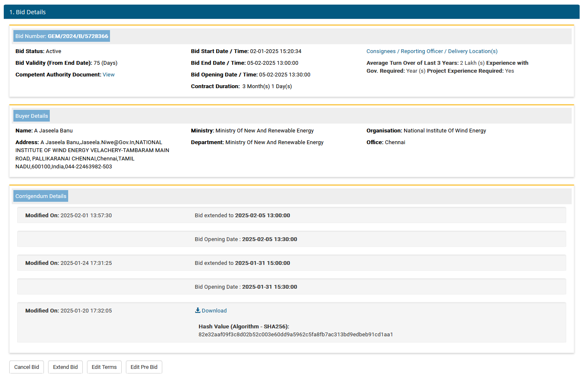The height and width of the screenshot is (381, 588).
Task: Click the SHA256 hash value string
Action: pos(295,335)
